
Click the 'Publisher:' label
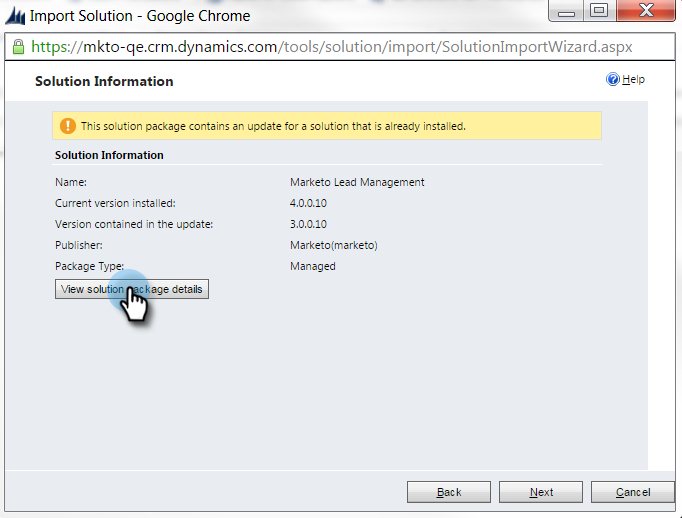[x=79, y=245]
